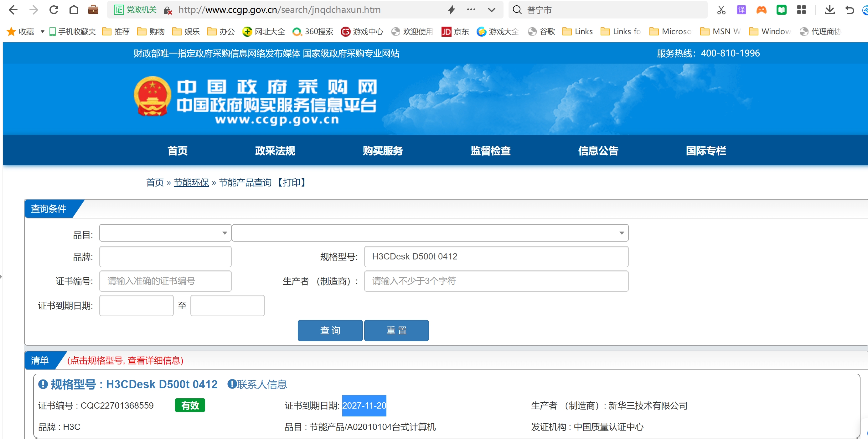Open the green bookmark extension icon
868x439 pixels.
coord(781,10)
